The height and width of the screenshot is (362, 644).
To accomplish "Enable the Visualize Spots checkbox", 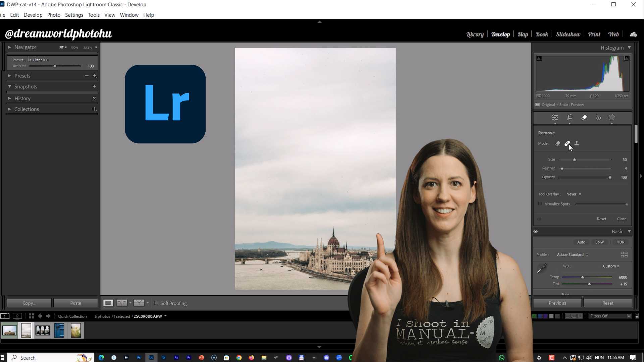I will coord(540,204).
